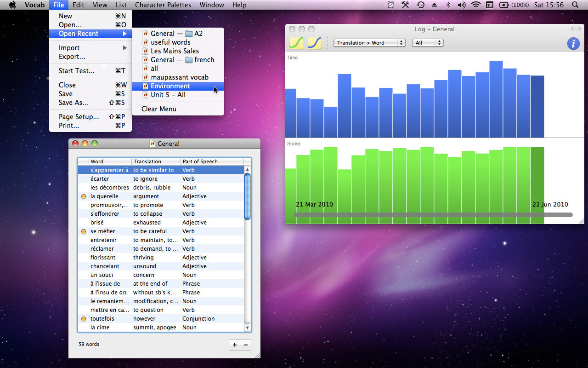Click the scroll down arrow in word list
This screenshot has height=368, width=588.
click(x=248, y=328)
